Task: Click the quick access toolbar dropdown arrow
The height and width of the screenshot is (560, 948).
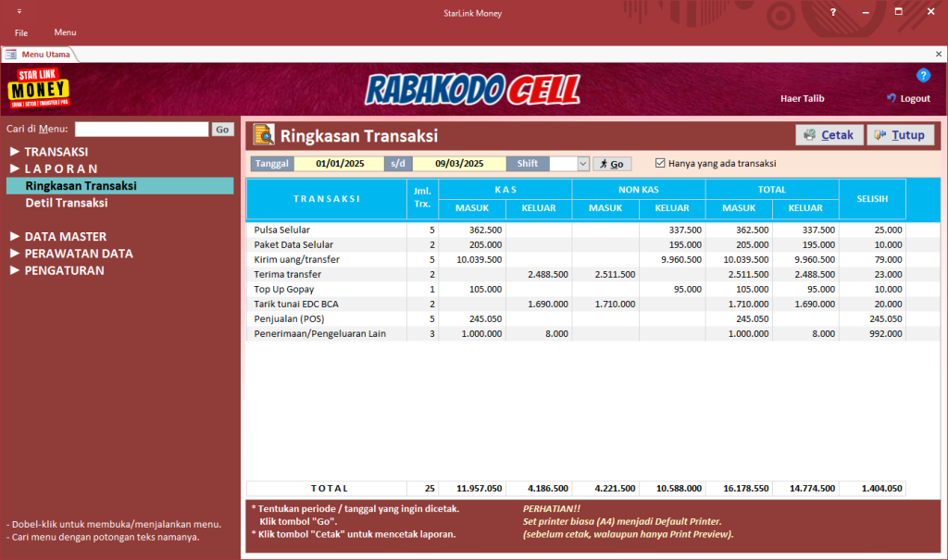Action: coord(19,11)
